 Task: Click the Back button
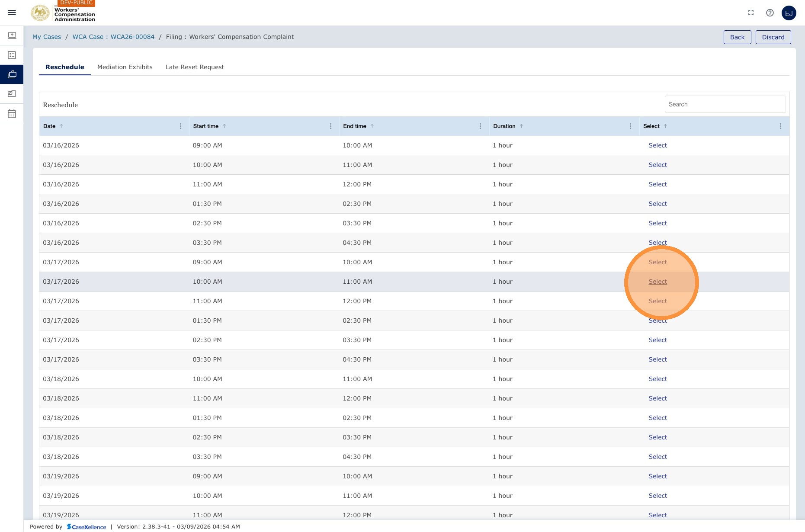point(738,37)
